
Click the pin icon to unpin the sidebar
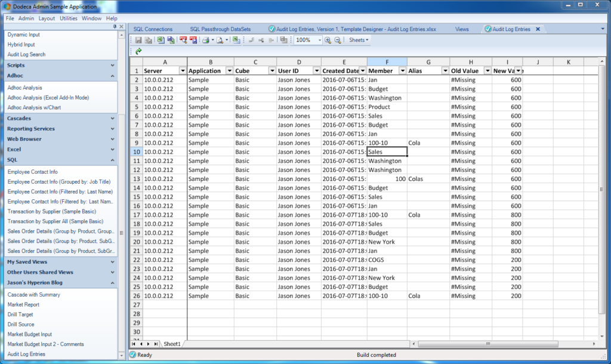(116, 26)
